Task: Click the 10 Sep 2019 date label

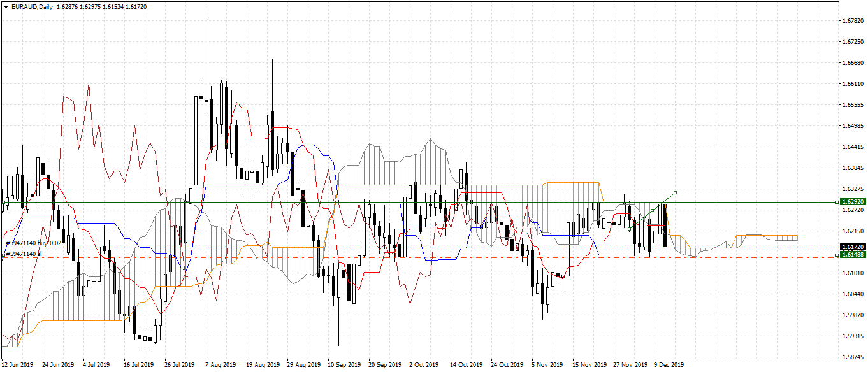Action: pos(344,365)
